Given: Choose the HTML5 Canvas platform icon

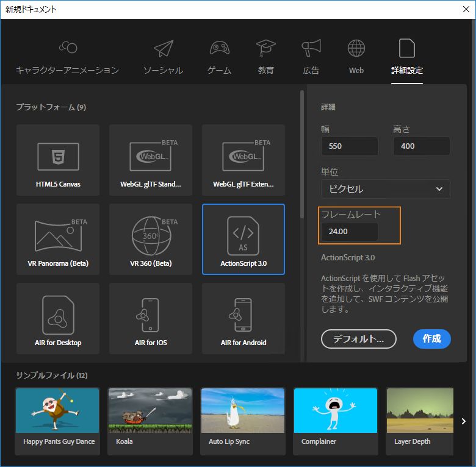Looking at the screenshot, I should [58, 160].
